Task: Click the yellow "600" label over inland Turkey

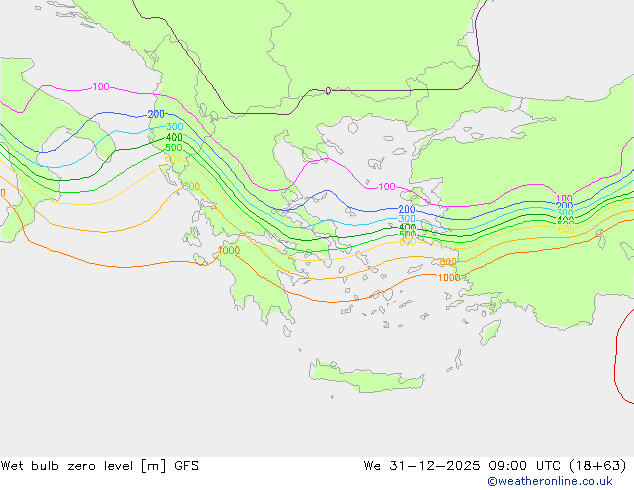Action: [566, 230]
